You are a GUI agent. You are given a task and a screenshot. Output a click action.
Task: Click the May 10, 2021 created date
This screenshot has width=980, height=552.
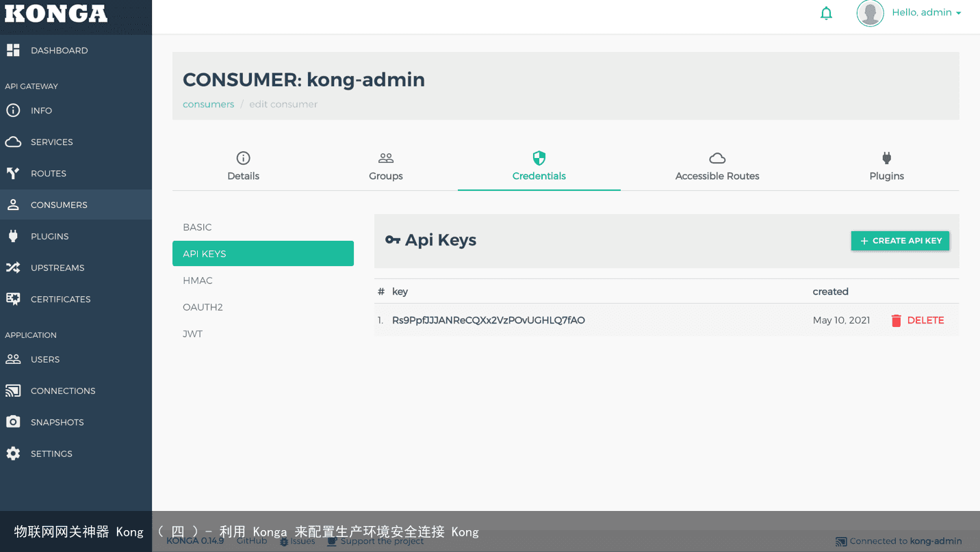point(841,320)
